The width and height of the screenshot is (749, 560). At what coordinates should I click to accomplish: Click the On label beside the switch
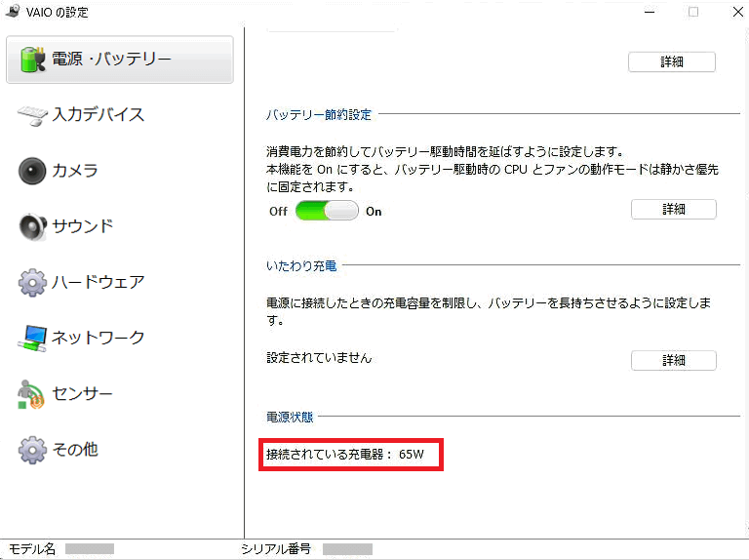click(x=374, y=211)
